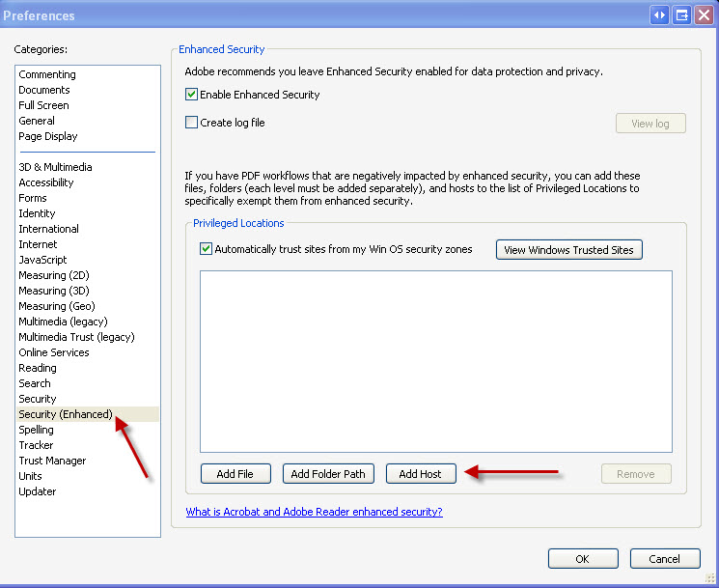Confirm with the OK button
719x588 pixels.
tap(583, 559)
